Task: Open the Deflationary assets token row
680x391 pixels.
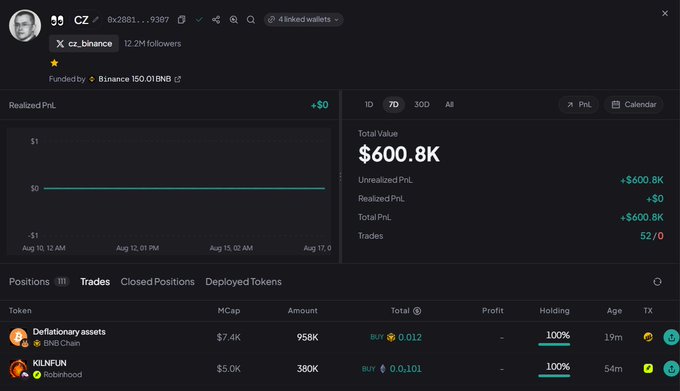Action: pos(340,337)
